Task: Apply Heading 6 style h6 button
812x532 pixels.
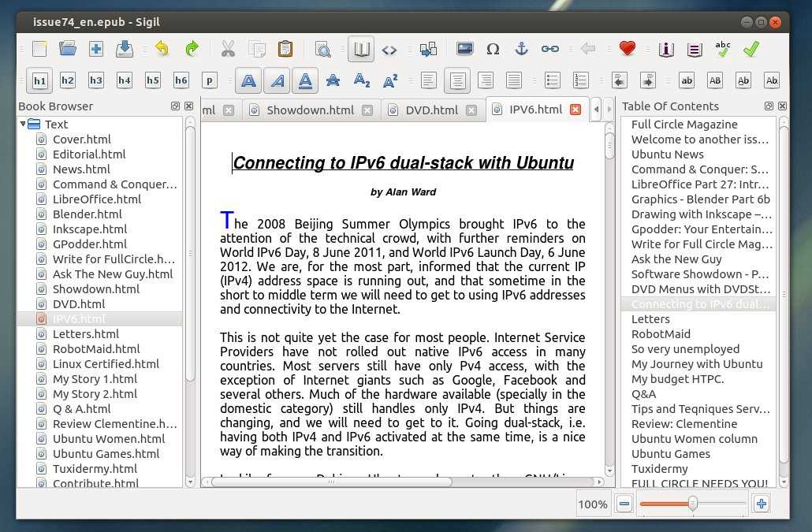Action: (181, 80)
